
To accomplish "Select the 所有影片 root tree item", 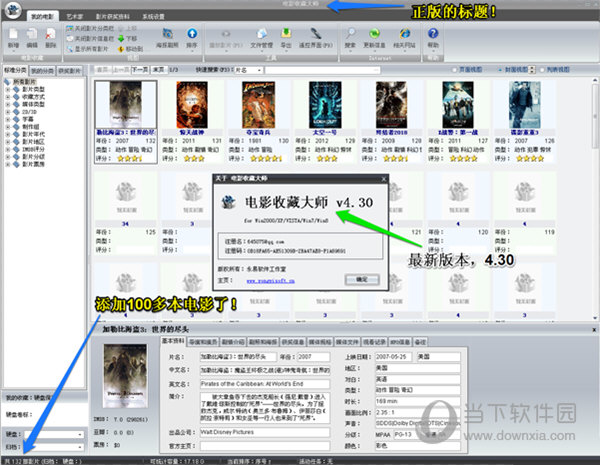I will point(25,82).
